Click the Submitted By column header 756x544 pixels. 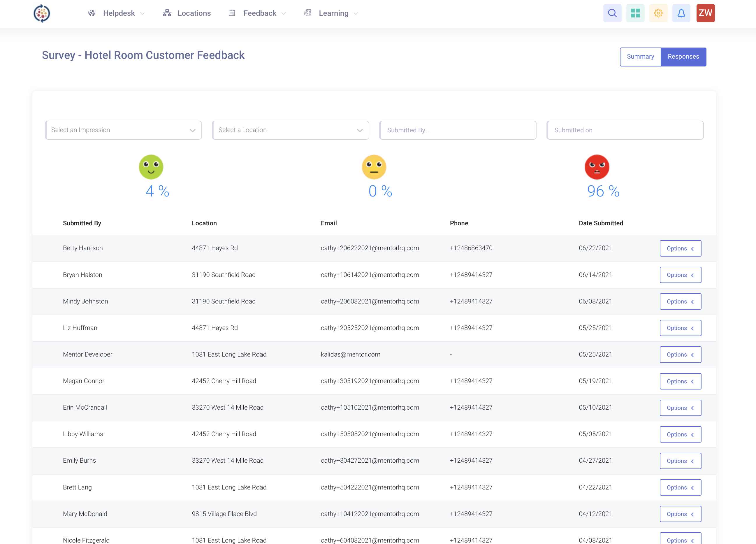[82, 223]
